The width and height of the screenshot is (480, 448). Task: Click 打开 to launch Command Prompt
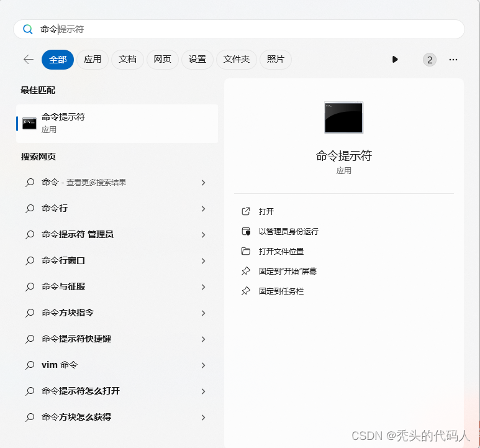[266, 212]
